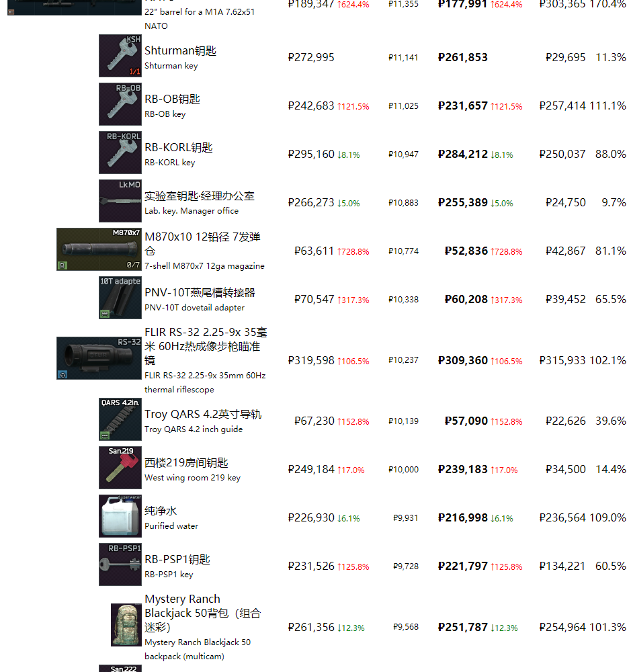The width and height of the screenshot is (631, 672).
Task: Select the ₽60,208 PNV-10T adapter net value
Action: [466, 300]
